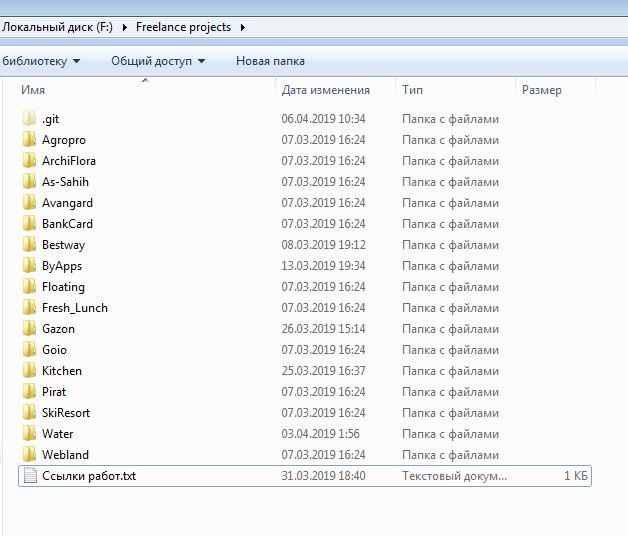Screen dimensions: 628x536
Task: Click the .git folder name
Action: coord(50,119)
